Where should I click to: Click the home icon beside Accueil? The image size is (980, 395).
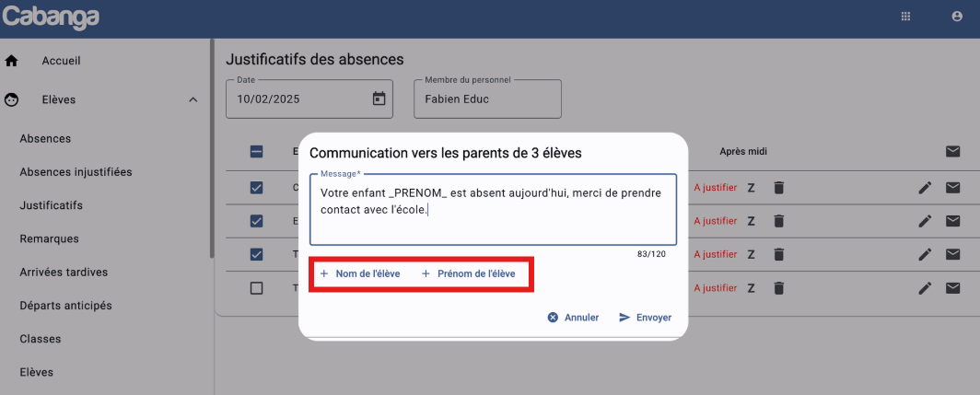[12, 62]
